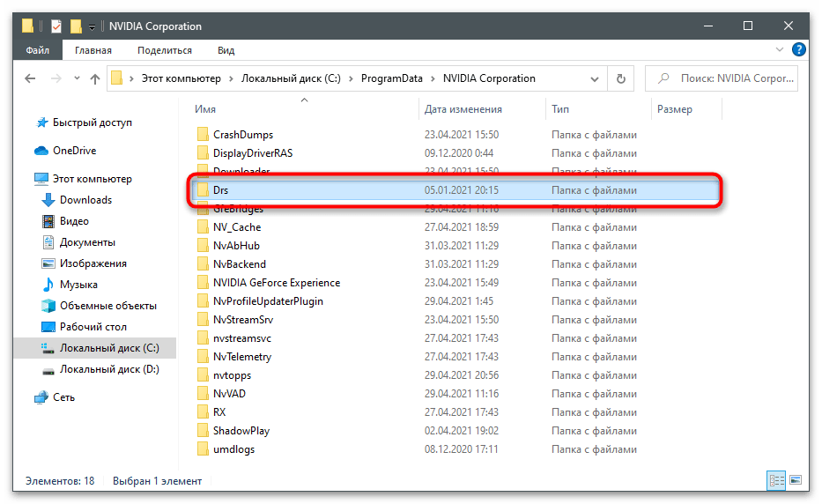The width and height of the screenshot is (822, 504).
Task: Select Сеть in the navigation pane
Action: pos(63,397)
